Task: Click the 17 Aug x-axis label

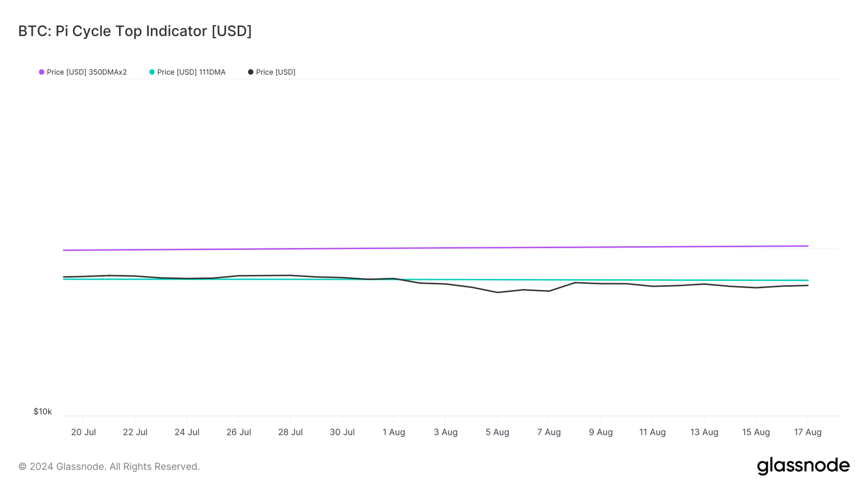Action: tap(808, 432)
